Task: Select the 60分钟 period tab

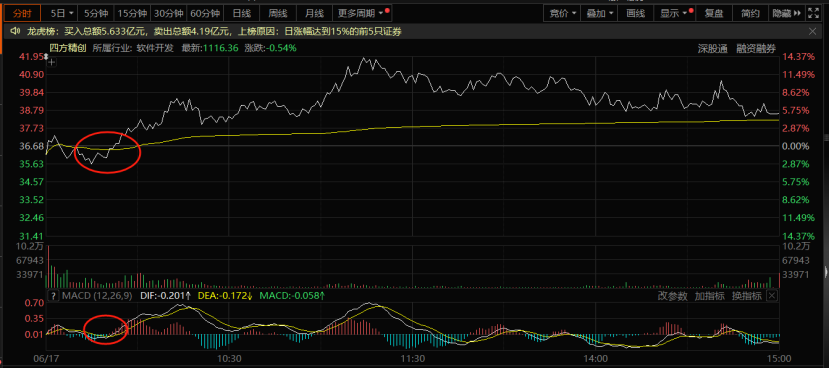Action: coord(205,13)
